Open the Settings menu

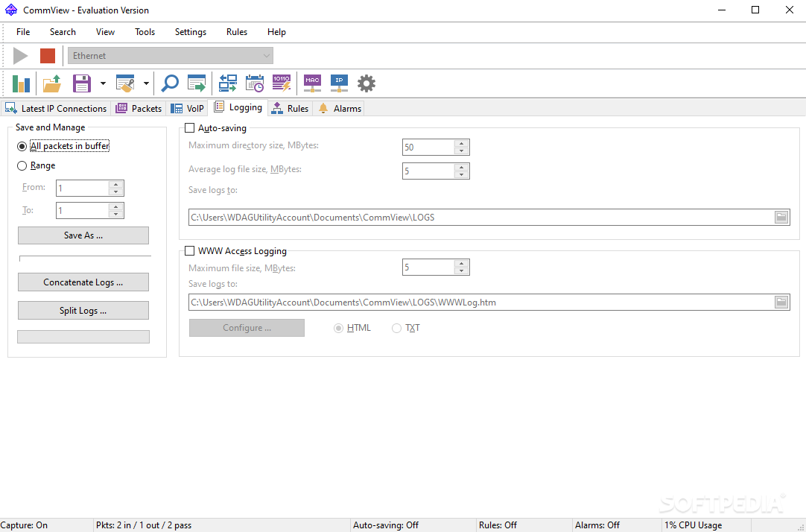pos(191,32)
